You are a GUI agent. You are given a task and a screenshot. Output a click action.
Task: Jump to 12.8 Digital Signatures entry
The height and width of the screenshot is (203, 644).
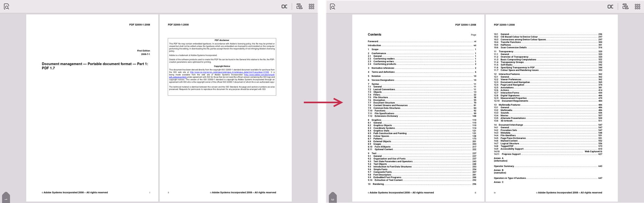tap(510, 95)
